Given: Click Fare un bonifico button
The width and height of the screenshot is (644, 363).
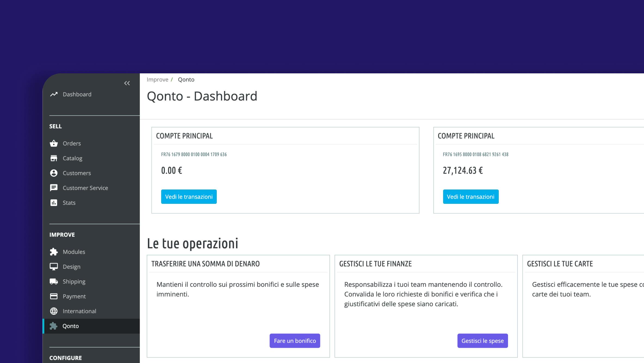Looking at the screenshot, I should click(x=295, y=341).
